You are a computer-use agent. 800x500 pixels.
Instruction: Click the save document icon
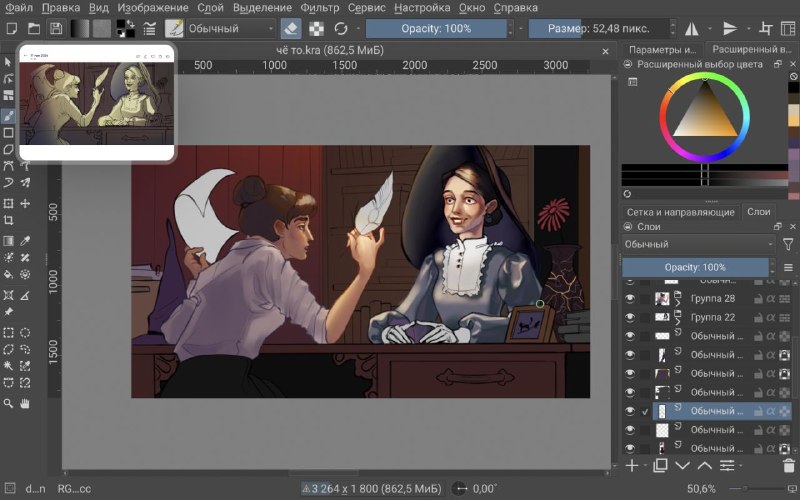56,29
